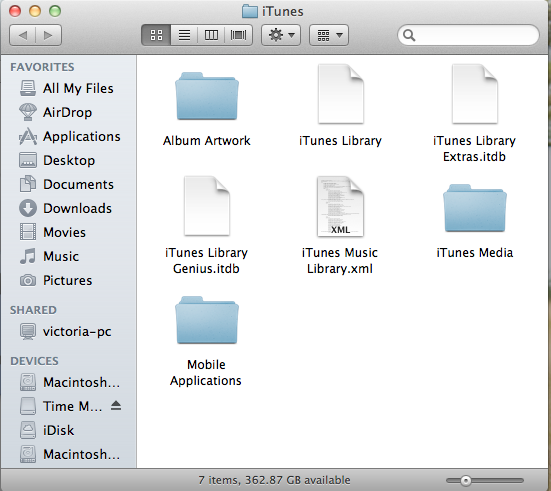The height and width of the screenshot is (491, 551).
Task: Open the gear Action menu
Action: [281, 35]
